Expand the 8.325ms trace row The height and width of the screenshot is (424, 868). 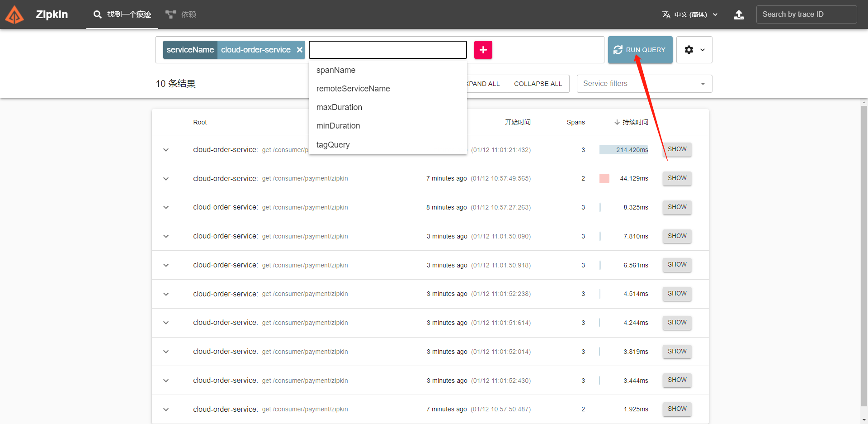(x=166, y=207)
